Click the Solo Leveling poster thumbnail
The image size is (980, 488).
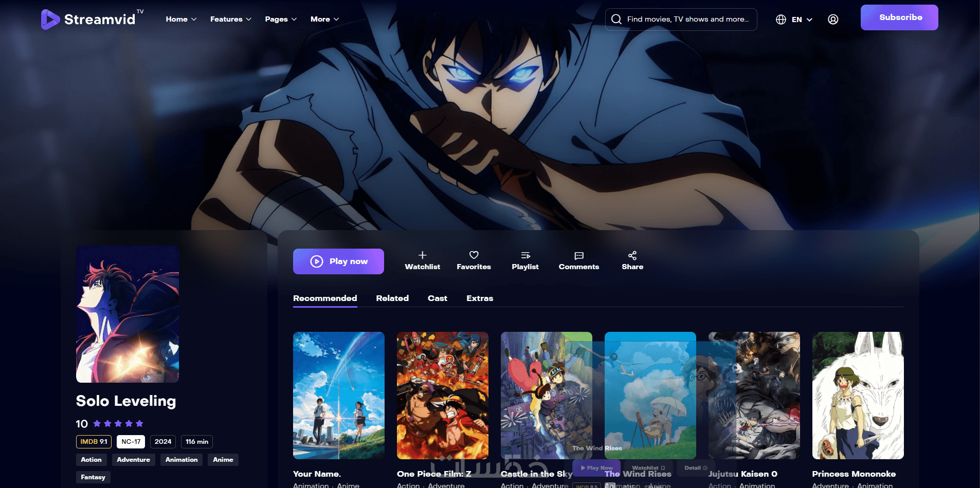(x=128, y=314)
